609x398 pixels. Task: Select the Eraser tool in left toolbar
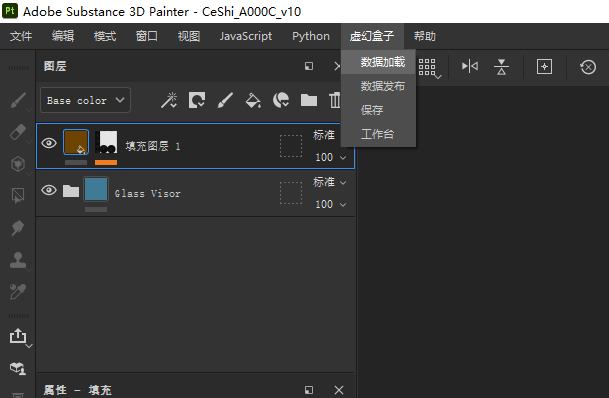tap(18, 132)
